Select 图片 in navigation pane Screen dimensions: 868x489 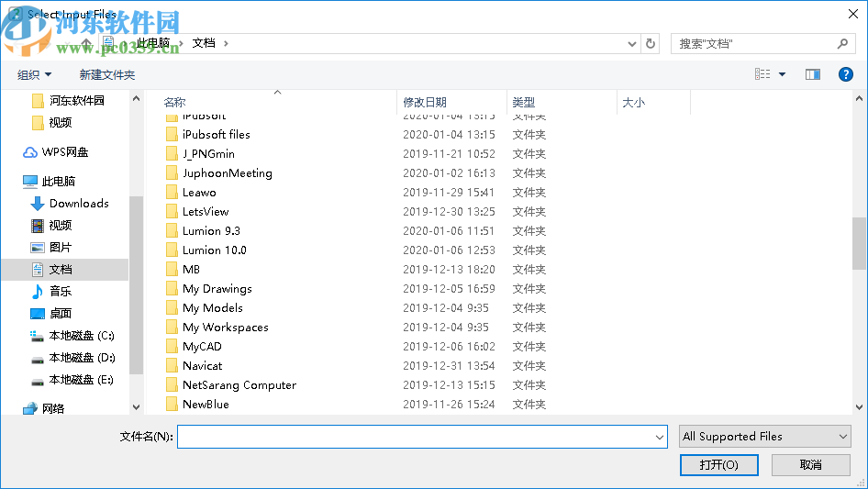coord(51,247)
